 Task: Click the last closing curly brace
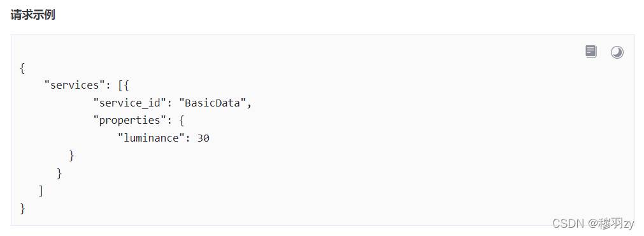(x=22, y=209)
